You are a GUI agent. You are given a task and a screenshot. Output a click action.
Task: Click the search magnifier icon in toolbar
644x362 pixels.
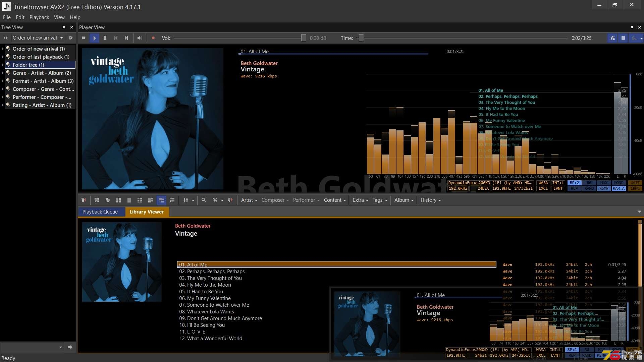pos(204,200)
